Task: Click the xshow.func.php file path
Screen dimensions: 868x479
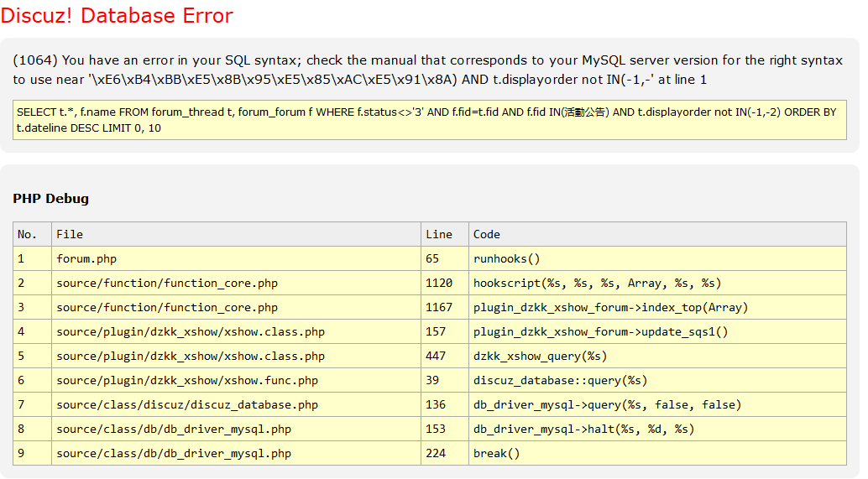Action: click(187, 380)
